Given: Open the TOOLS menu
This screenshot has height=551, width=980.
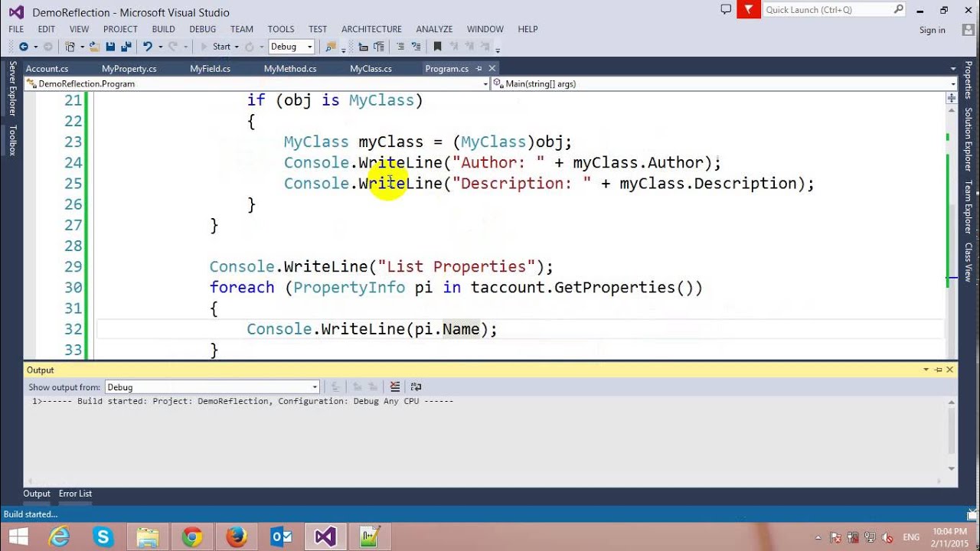Looking at the screenshot, I should (x=281, y=29).
